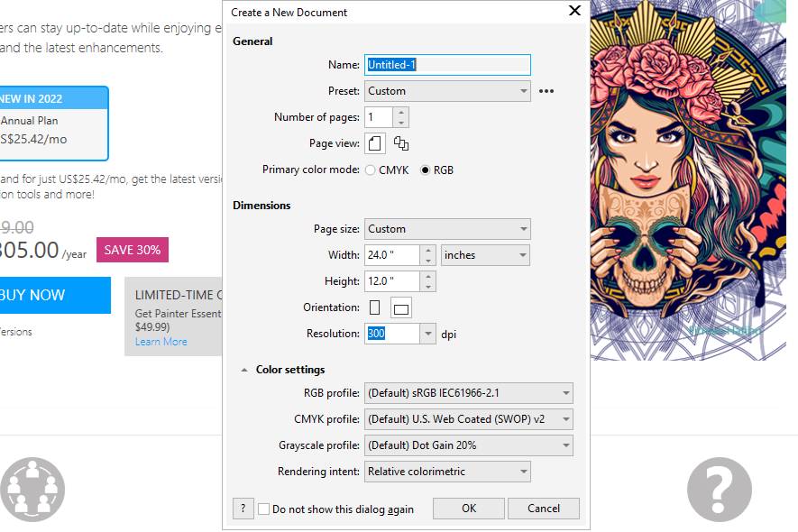Choose the portrait orientation icon

click(x=374, y=307)
